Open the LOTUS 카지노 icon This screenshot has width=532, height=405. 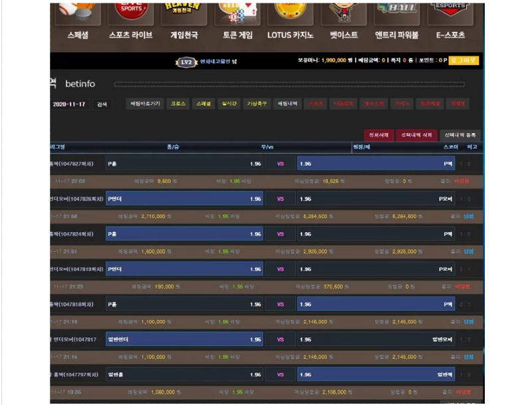point(290,13)
